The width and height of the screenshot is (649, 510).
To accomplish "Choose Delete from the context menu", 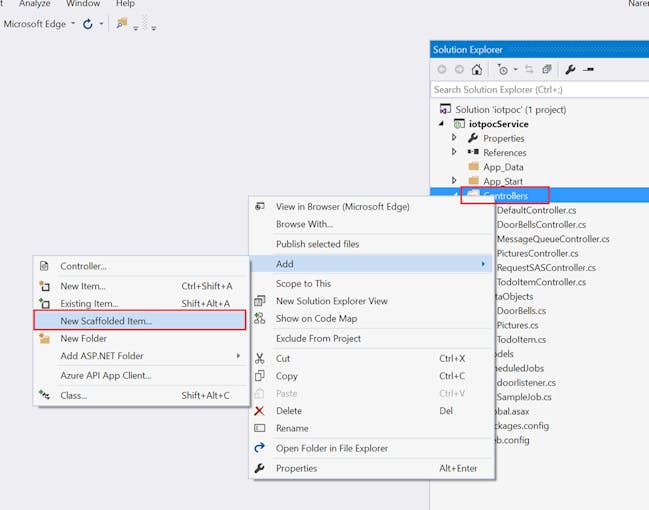I will tap(371, 411).
